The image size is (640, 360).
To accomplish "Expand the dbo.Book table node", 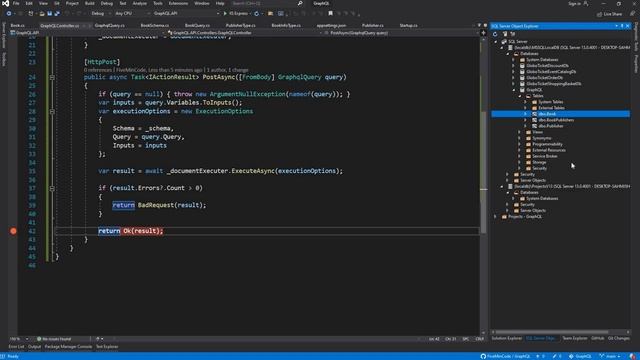I will (526, 114).
